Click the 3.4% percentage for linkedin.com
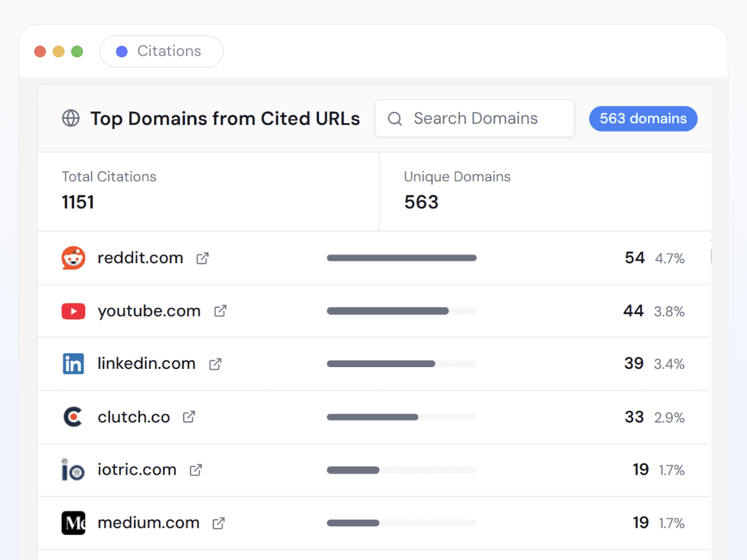The height and width of the screenshot is (560, 747). (x=669, y=365)
